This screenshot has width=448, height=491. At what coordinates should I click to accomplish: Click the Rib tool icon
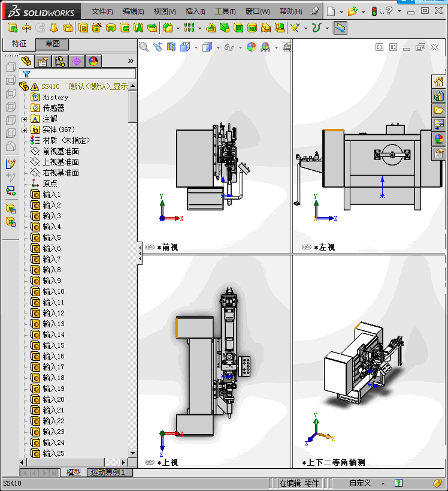(x=211, y=28)
